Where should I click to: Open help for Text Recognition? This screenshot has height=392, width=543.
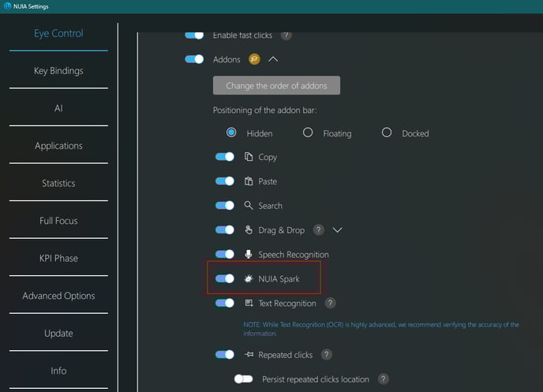331,303
